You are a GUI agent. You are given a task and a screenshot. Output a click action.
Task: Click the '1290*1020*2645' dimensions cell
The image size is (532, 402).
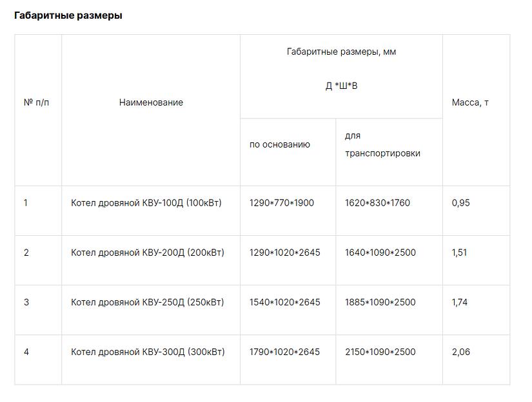pyautogui.click(x=284, y=253)
